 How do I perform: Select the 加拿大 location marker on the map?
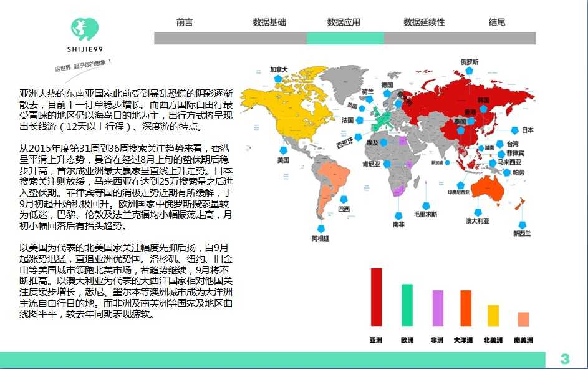point(277,78)
